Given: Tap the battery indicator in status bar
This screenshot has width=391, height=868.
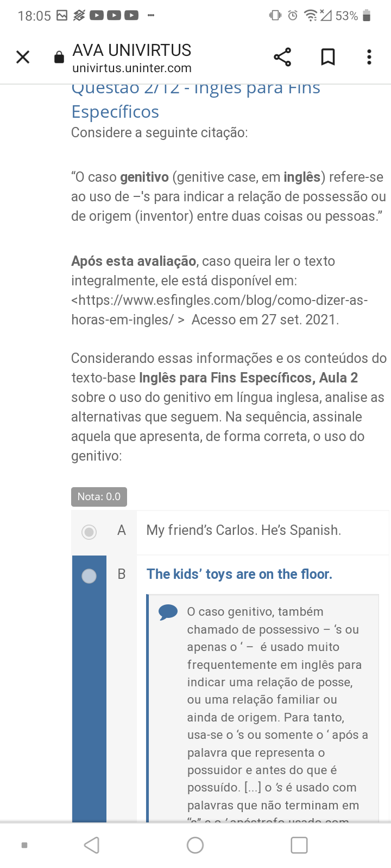Looking at the screenshot, I should click(367, 16).
